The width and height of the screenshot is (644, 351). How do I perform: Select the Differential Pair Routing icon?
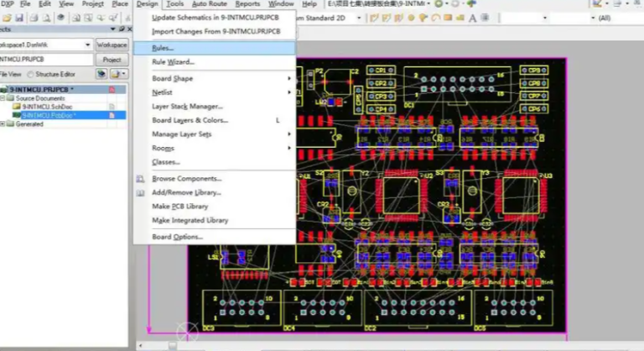(386, 18)
